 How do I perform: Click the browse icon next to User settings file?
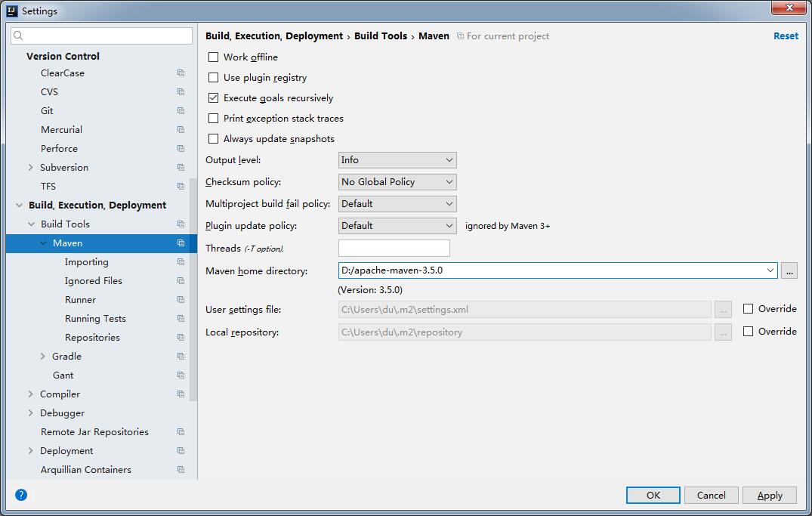(723, 309)
